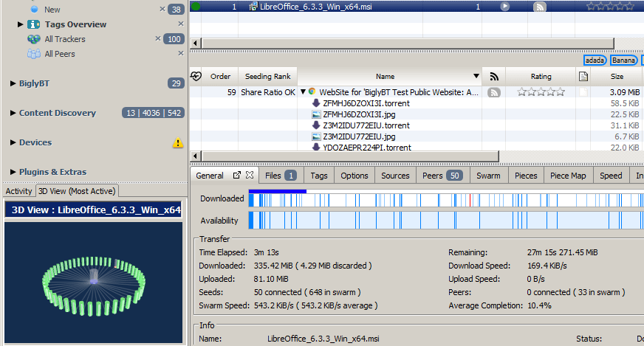Click the play icon in LibreOffice row
This screenshot has width=644, height=346.
coord(504,7)
